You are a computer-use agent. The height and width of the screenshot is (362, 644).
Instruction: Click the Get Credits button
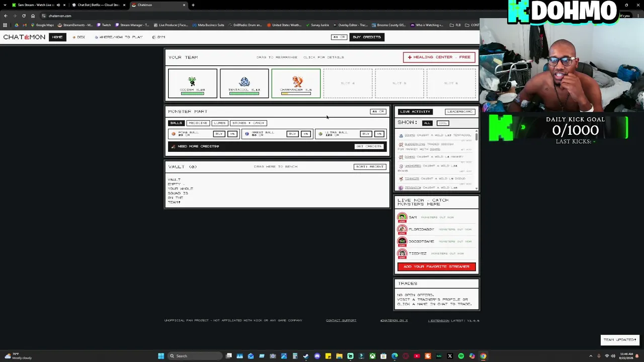point(369,146)
